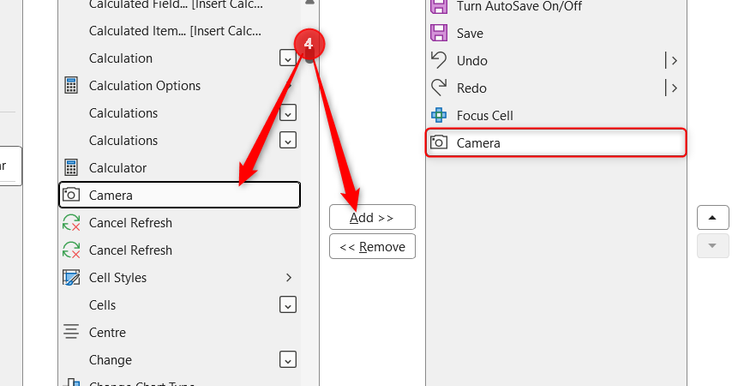The height and width of the screenshot is (386, 750).
Task: Open the Calculation dropdown indicator
Action: (x=287, y=58)
